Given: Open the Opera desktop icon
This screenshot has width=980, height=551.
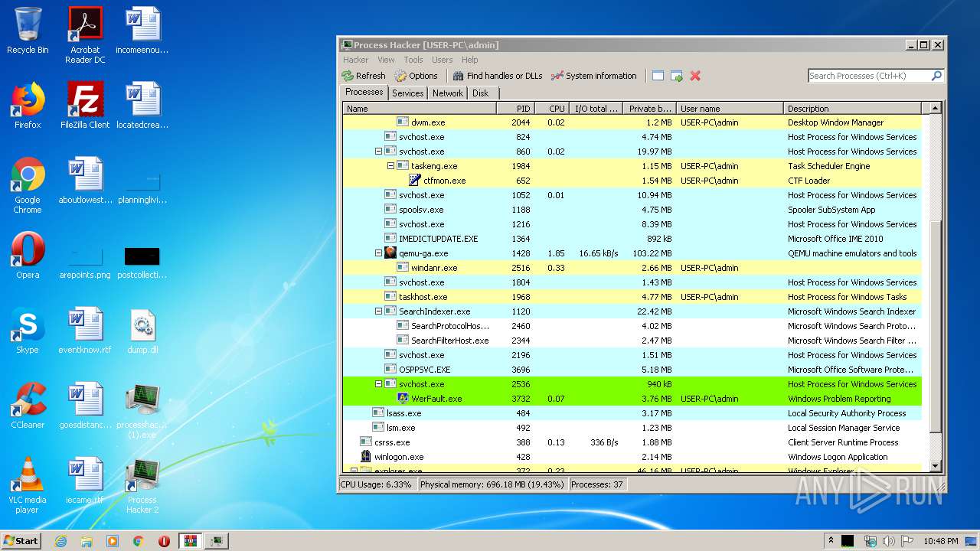Looking at the screenshot, I should [28, 256].
